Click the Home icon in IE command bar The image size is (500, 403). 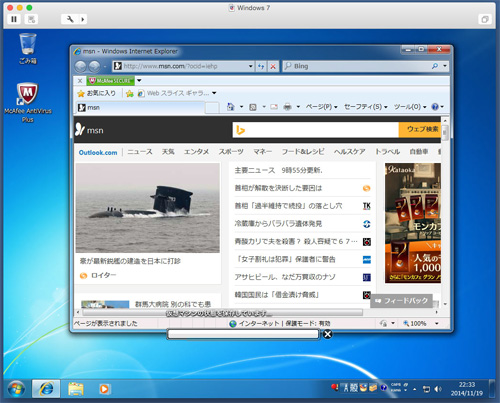230,107
